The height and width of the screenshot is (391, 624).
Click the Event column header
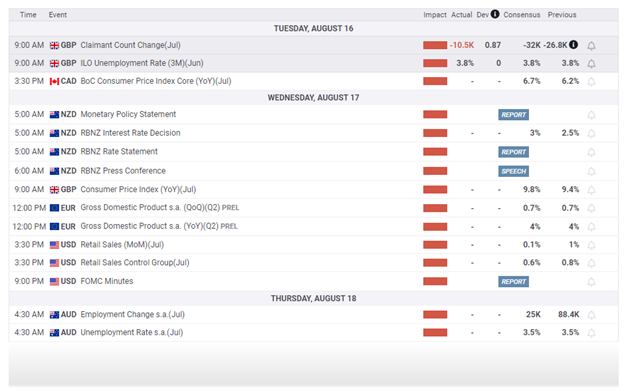[58, 15]
